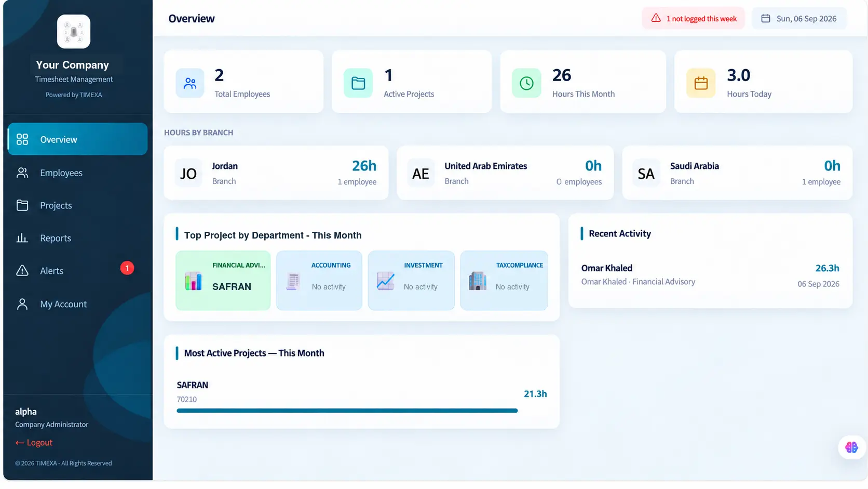The width and height of the screenshot is (868, 489).
Task: Click the Hours This Month clock icon
Action: (x=526, y=83)
